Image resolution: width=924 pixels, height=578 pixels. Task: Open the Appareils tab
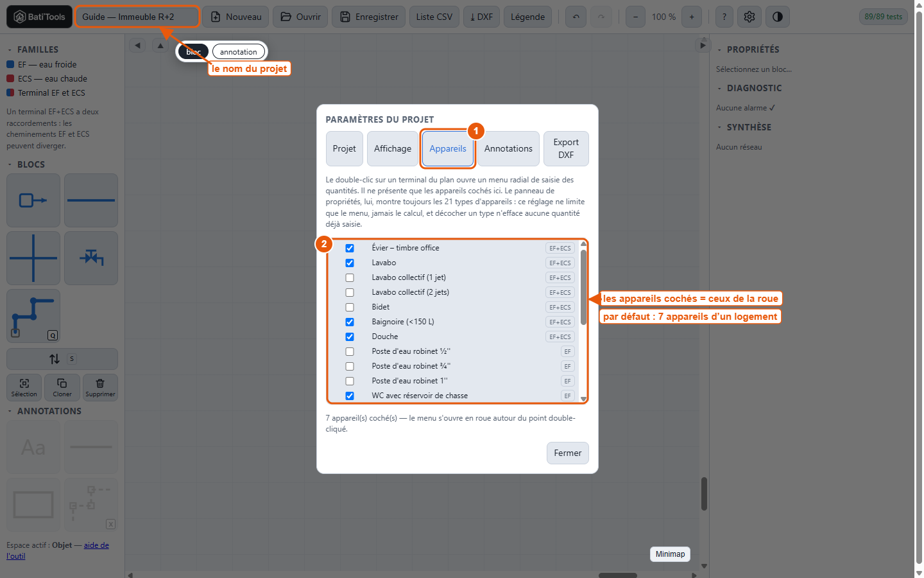pyautogui.click(x=448, y=148)
